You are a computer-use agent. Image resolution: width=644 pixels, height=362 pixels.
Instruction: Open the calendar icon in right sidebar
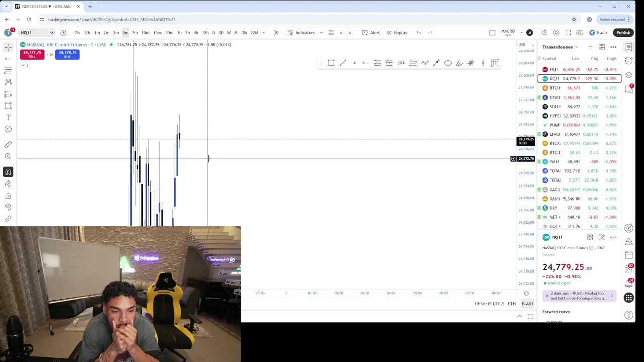[629, 255]
